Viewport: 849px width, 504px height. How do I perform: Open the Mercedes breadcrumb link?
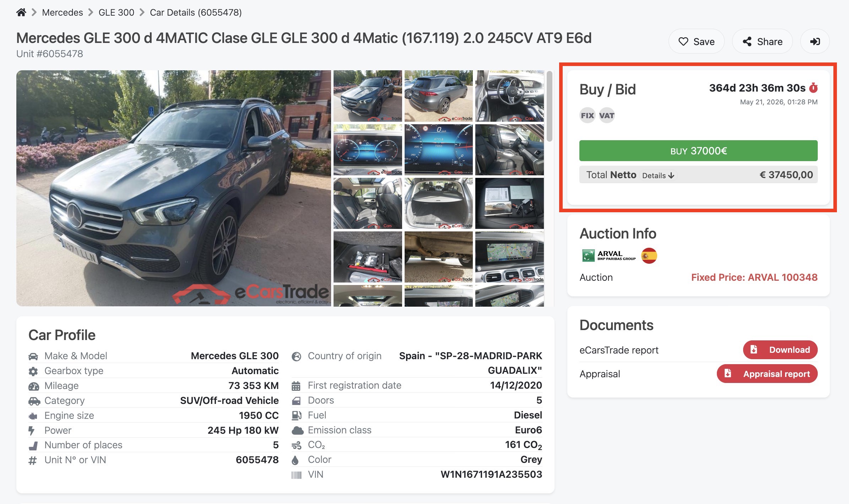(63, 12)
